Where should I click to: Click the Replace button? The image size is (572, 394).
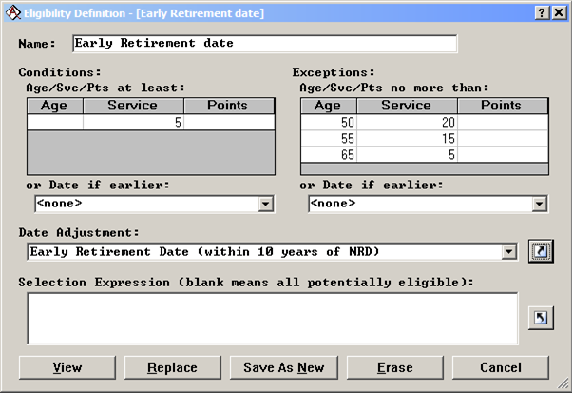click(172, 368)
